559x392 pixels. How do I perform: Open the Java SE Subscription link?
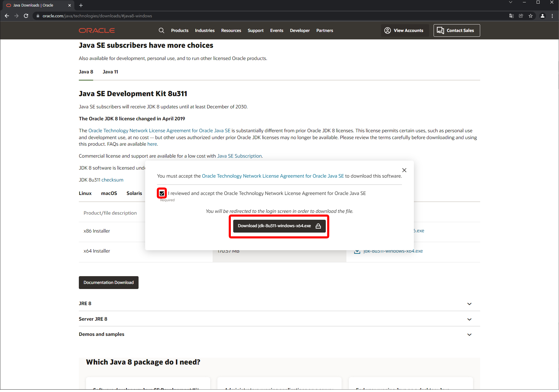pos(239,156)
